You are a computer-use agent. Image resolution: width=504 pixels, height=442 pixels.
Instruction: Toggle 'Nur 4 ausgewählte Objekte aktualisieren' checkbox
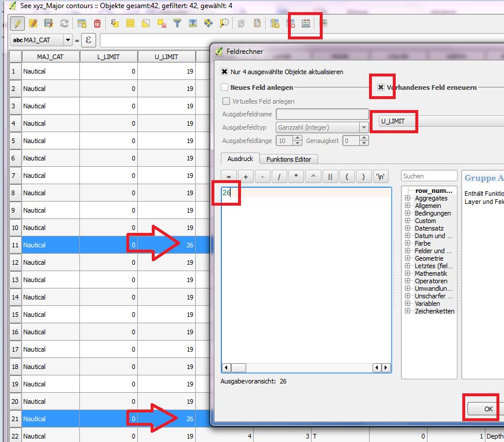click(x=225, y=72)
